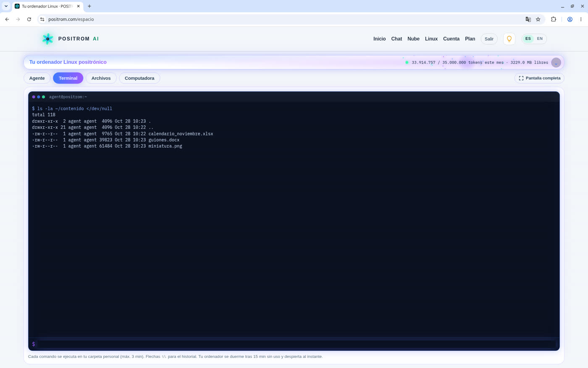Click the calendario_noviembre.xlsx filename in terminal
588x368 pixels.
pos(181,134)
